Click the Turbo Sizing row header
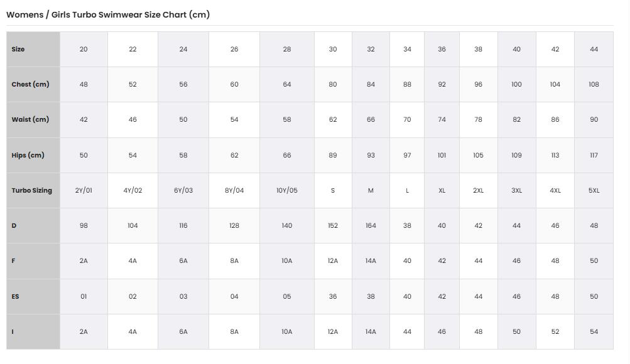 (x=33, y=191)
